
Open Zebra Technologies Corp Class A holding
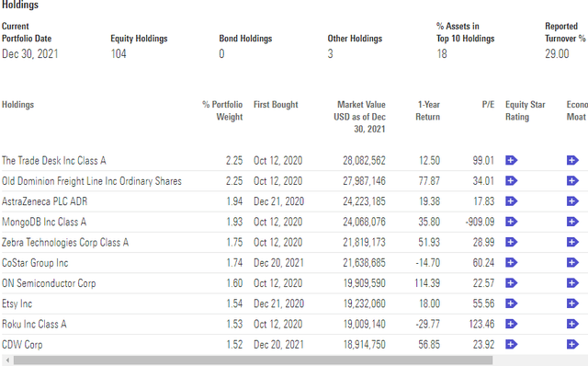(65, 243)
